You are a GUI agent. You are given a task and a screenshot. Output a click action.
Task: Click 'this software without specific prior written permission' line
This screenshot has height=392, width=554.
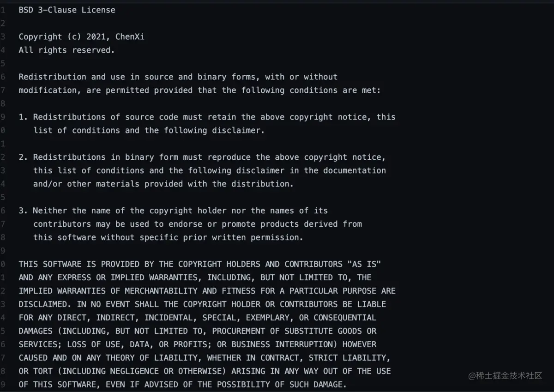[x=168, y=237]
